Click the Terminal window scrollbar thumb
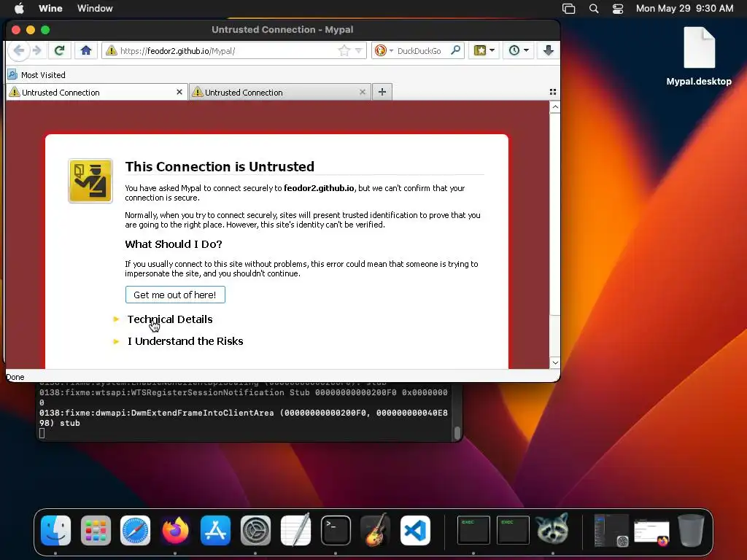This screenshot has width=747, height=560. [457, 433]
